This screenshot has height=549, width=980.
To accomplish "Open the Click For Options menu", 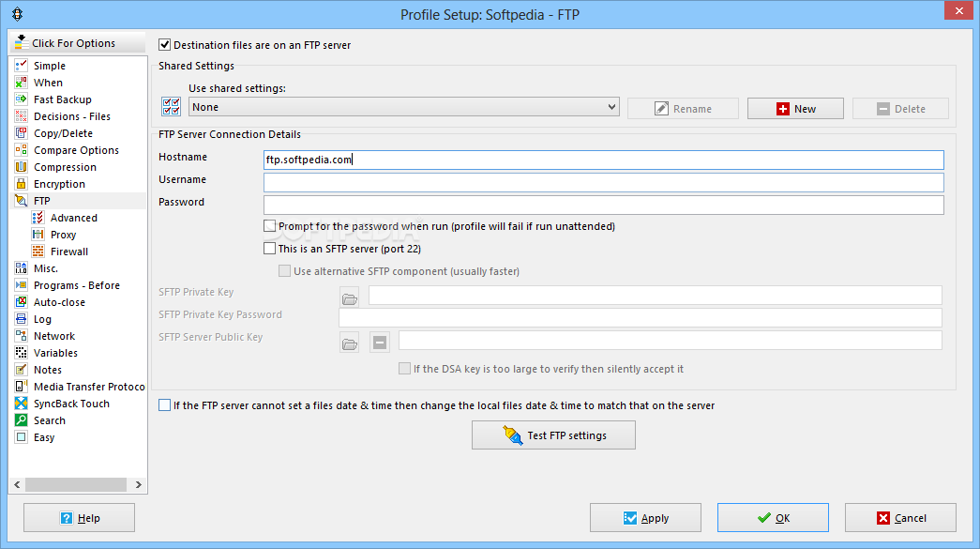I will point(78,42).
